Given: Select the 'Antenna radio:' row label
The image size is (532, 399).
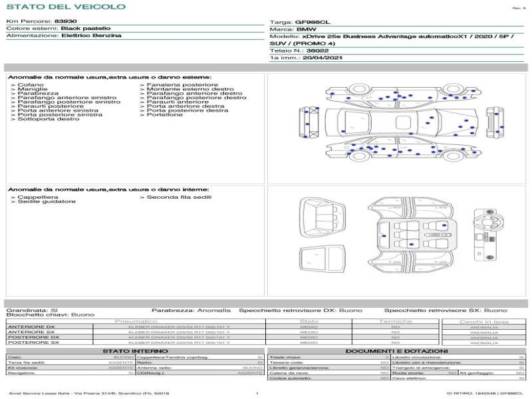Looking at the screenshot, I should (154, 368).
